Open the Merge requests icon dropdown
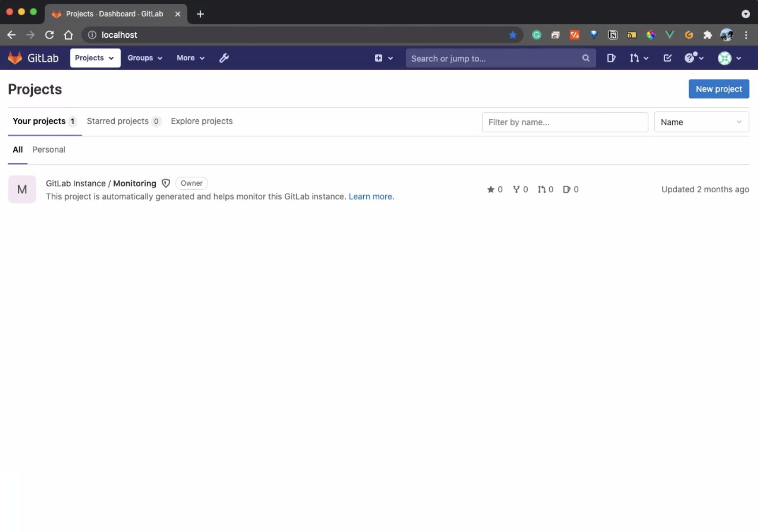Screen dimensions: 758x532 click(x=639, y=58)
